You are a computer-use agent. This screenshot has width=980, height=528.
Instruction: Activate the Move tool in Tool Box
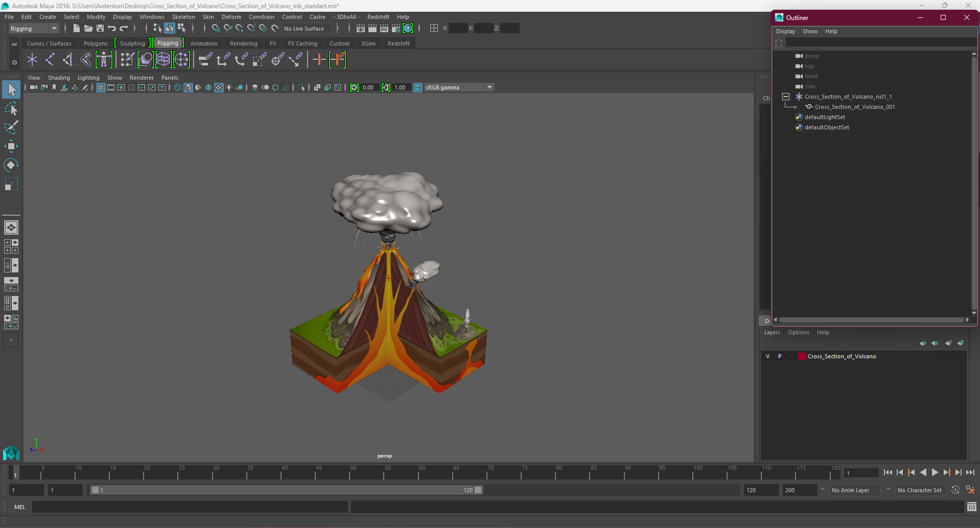pos(11,146)
